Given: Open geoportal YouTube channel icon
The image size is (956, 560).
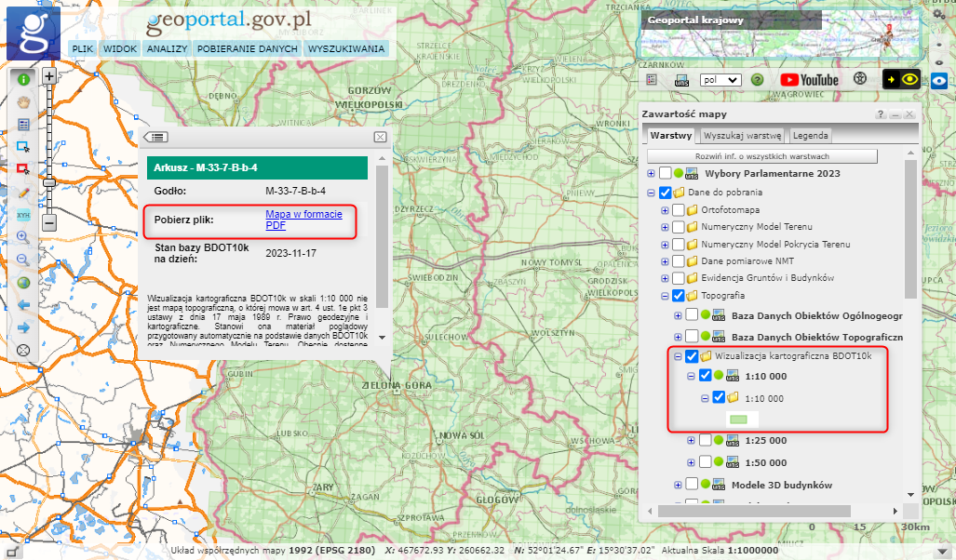Looking at the screenshot, I should click(809, 79).
